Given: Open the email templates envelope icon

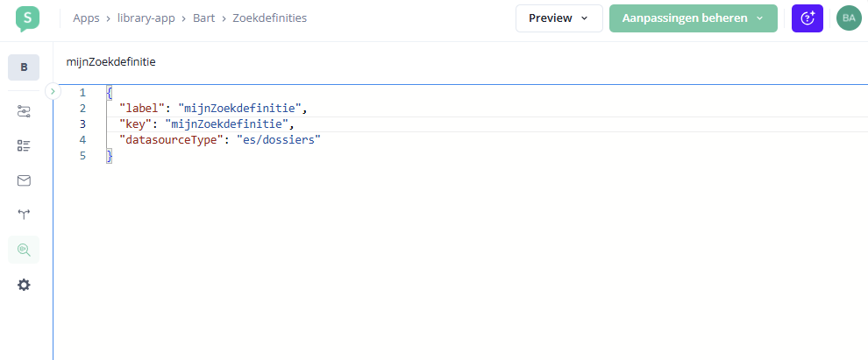Looking at the screenshot, I should coord(24,180).
